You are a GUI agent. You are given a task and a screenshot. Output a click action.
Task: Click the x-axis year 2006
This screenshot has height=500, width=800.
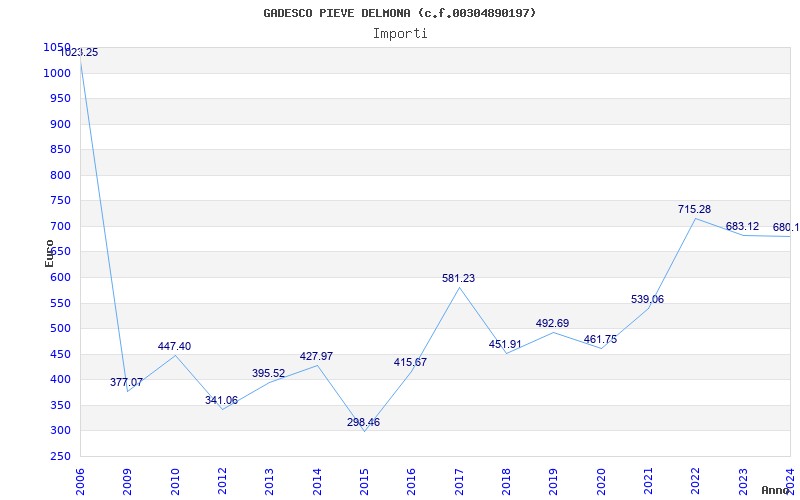(x=80, y=481)
